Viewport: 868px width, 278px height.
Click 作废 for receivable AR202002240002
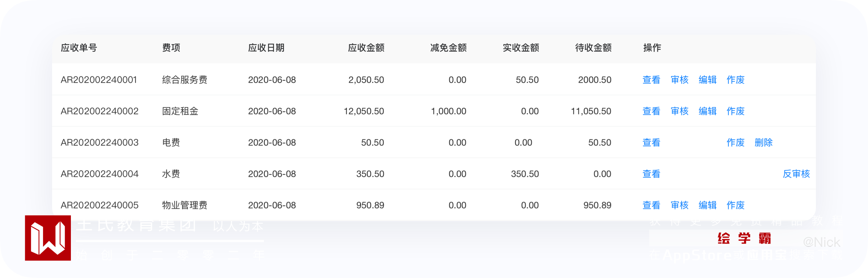(736, 111)
